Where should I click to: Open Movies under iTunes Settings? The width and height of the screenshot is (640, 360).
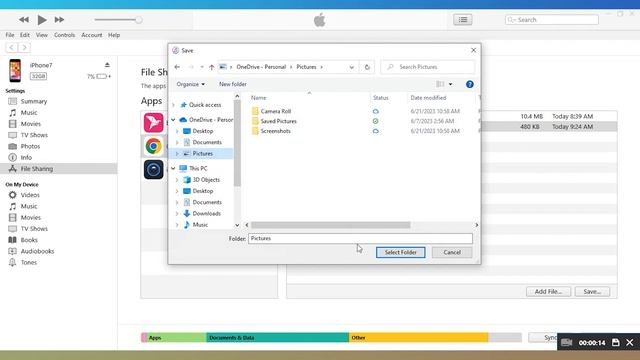point(31,124)
